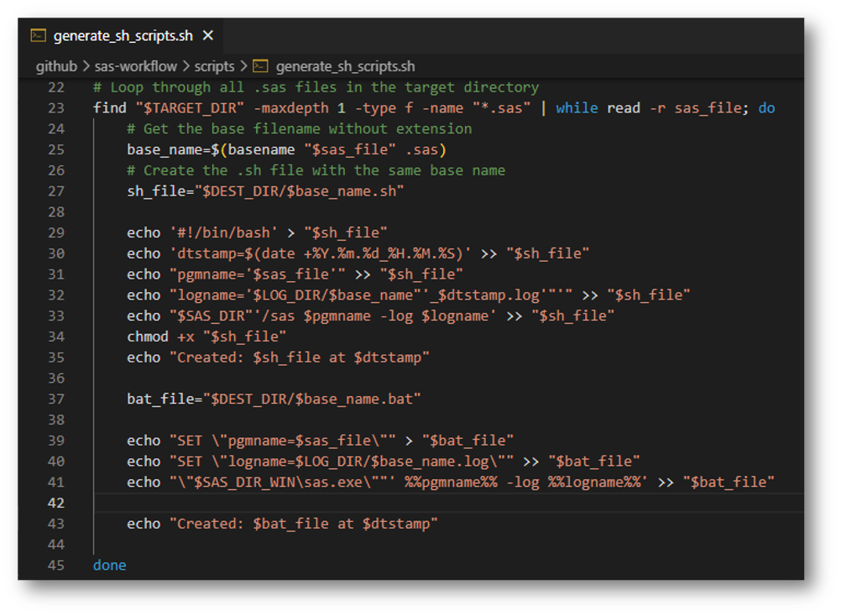Open the "github" breadcrumb folder
841x616 pixels.
coord(56,65)
